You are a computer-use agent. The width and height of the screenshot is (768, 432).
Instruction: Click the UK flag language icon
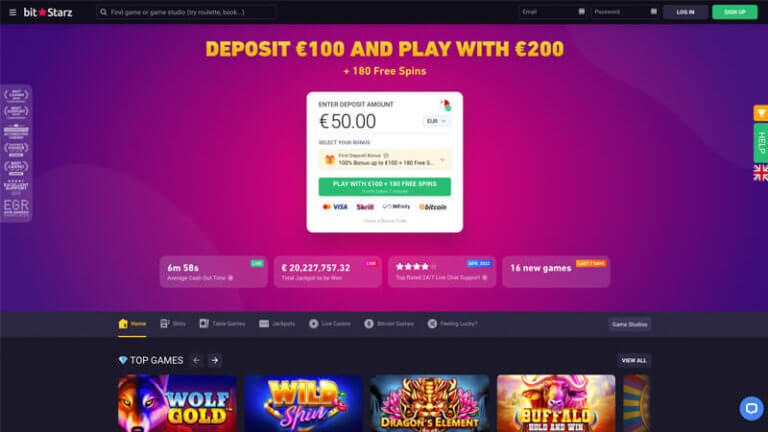coord(761,173)
